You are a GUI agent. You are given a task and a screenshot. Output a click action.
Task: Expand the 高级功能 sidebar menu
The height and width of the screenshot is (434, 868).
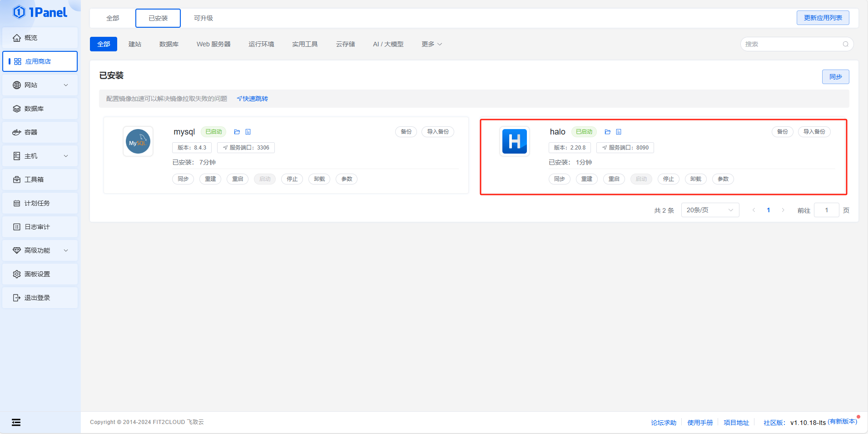tap(40, 250)
